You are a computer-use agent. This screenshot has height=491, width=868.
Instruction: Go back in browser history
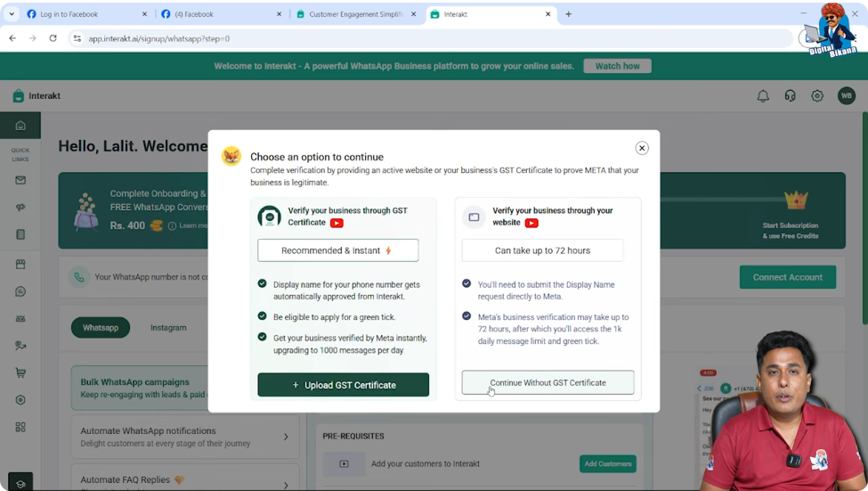click(x=12, y=38)
